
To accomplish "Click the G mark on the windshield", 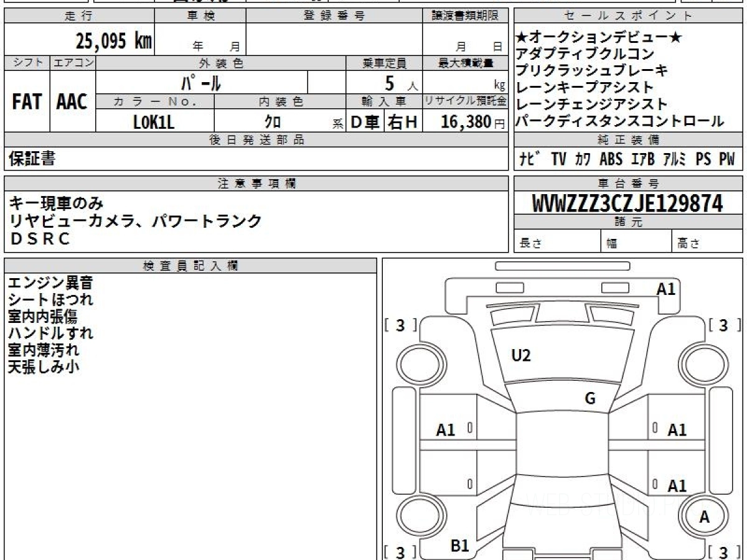I will point(590,399).
